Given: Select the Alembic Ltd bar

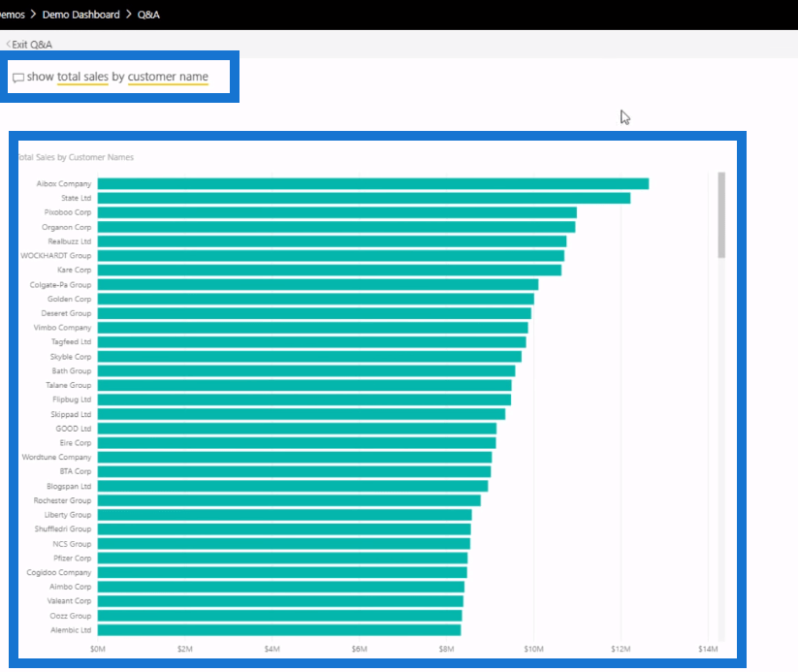Looking at the screenshot, I should 279,630.
